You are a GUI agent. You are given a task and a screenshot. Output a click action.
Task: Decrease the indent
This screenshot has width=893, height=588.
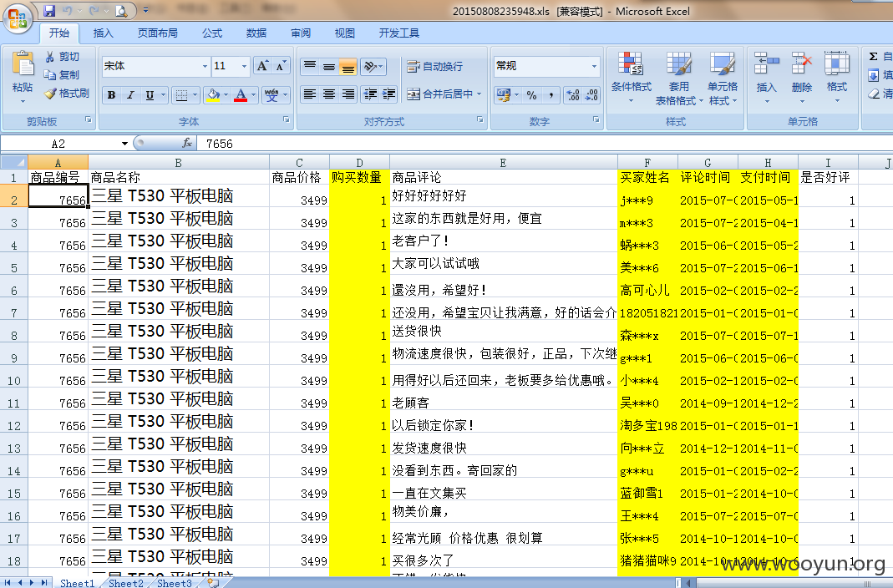370,94
